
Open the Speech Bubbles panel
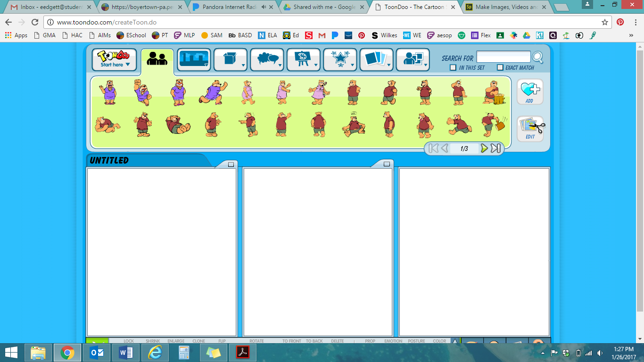(x=266, y=58)
